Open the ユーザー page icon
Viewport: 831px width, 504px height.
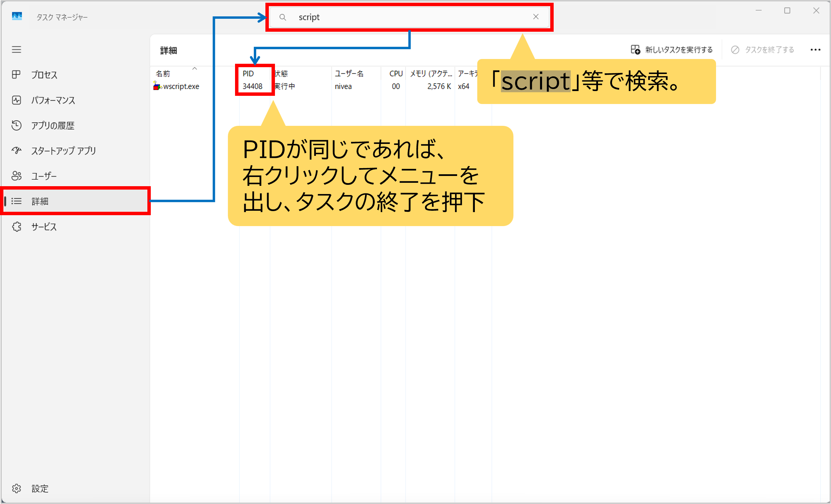tap(16, 176)
